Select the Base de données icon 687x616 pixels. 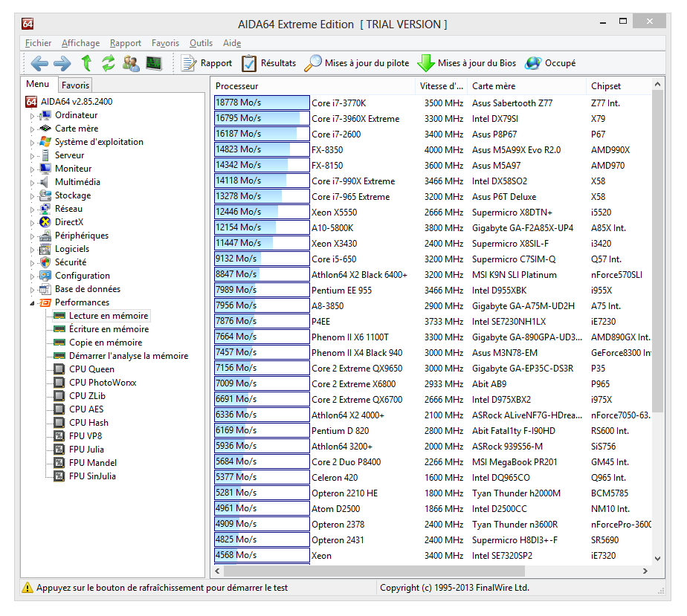(45, 289)
